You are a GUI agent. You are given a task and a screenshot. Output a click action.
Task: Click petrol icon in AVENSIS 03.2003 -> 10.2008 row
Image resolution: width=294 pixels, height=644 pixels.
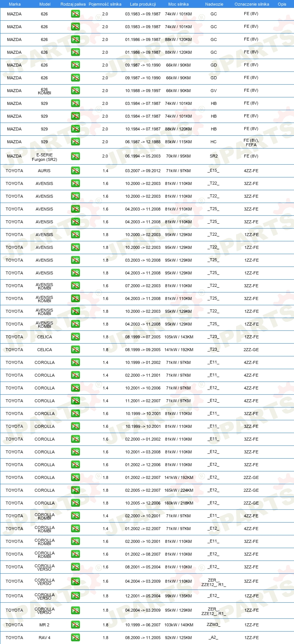(76, 260)
